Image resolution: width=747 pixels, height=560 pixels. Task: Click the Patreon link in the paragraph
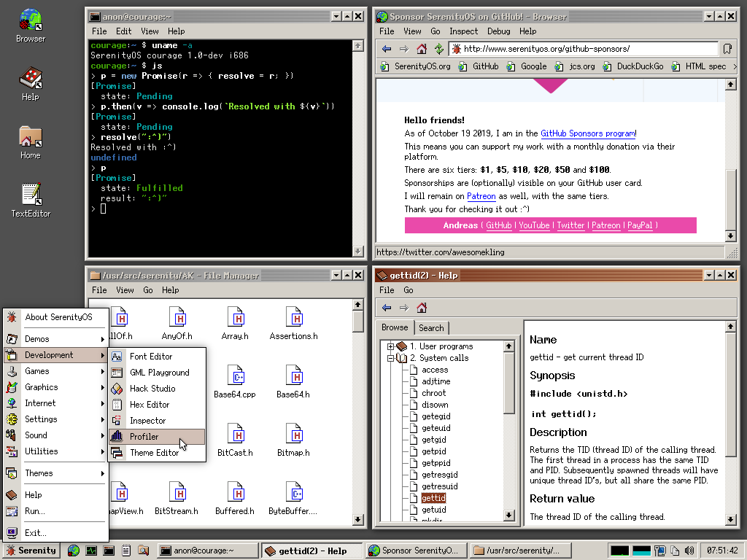(481, 196)
